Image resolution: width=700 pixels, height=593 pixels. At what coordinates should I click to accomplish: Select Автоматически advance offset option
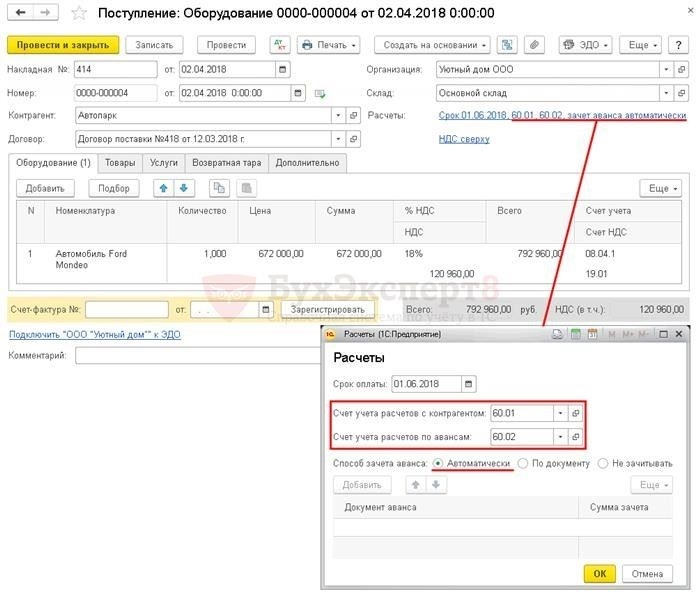point(471,464)
